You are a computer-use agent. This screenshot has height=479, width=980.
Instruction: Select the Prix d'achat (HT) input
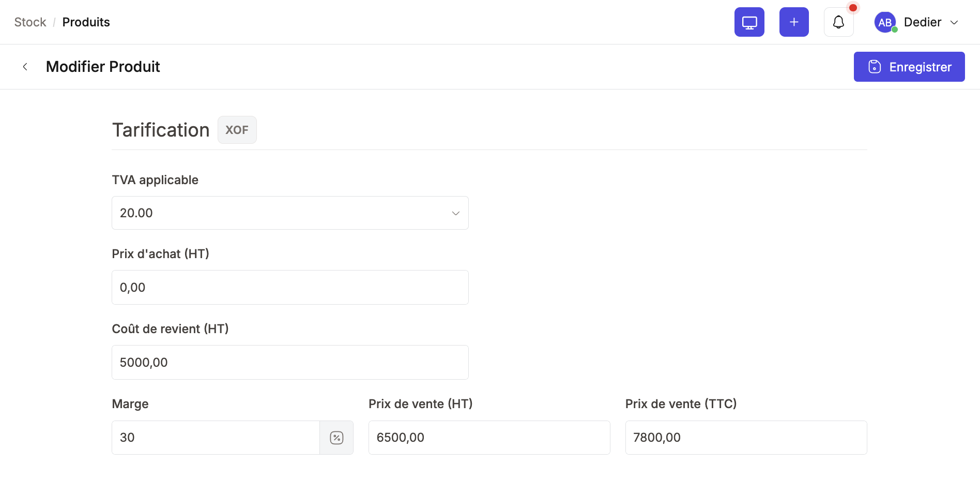tap(289, 287)
